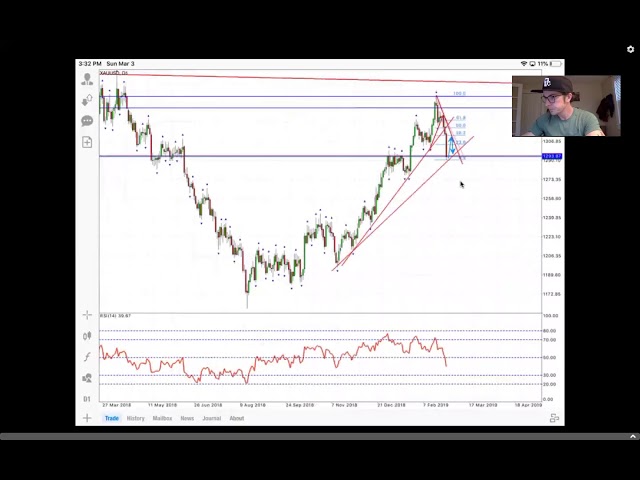Click the bottom-right panel layout icon
Viewport: 640px width, 480px height.
click(x=554, y=418)
